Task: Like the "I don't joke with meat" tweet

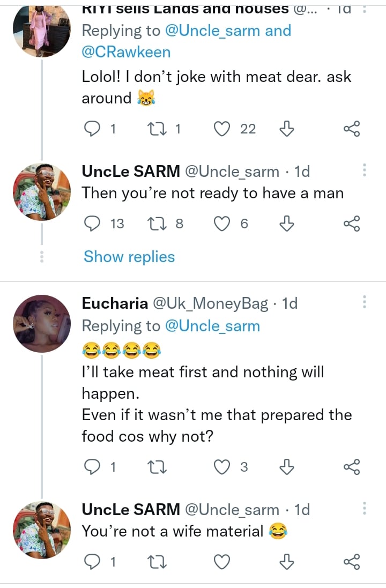Action: (221, 129)
